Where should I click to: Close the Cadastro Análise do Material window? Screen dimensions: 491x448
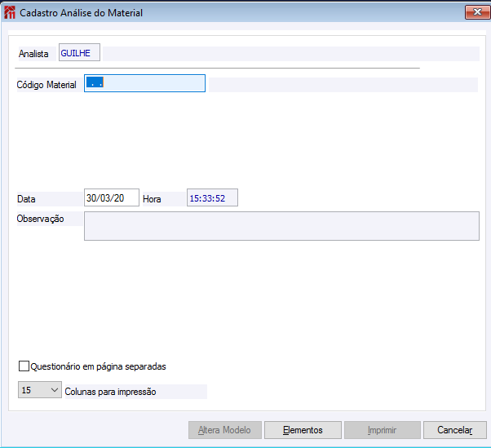pos(477,12)
